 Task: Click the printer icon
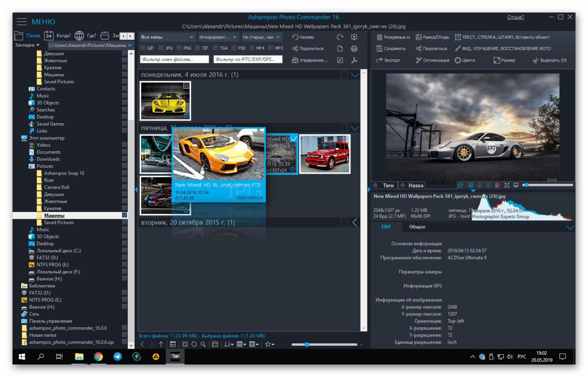(x=354, y=49)
